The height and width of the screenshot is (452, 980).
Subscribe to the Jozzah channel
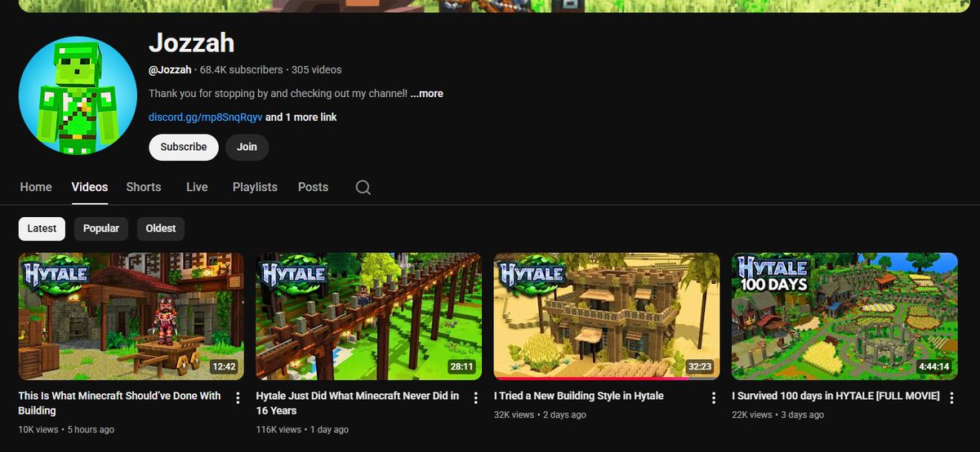point(184,147)
